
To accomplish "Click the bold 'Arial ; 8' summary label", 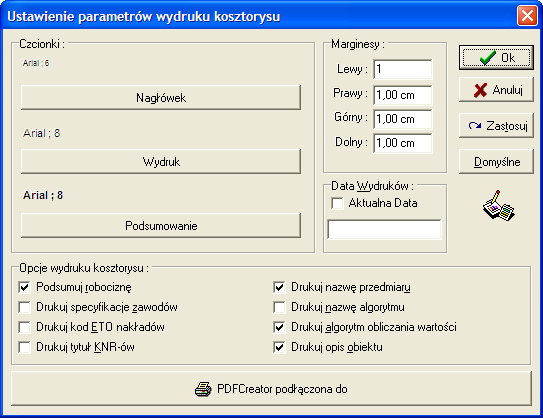I will tap(43, 195).
